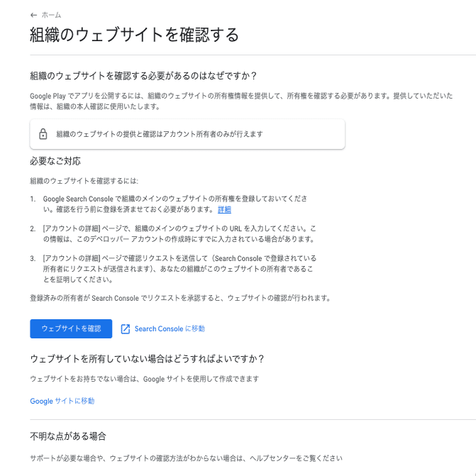
Task: Click the text about registered owners approving the request
Action: coord(180,298)
